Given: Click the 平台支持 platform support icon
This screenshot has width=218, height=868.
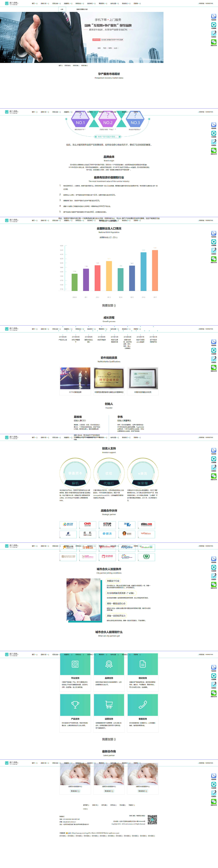Looking at the screenshot, I should pyautogui.click(x=75, y=664).
